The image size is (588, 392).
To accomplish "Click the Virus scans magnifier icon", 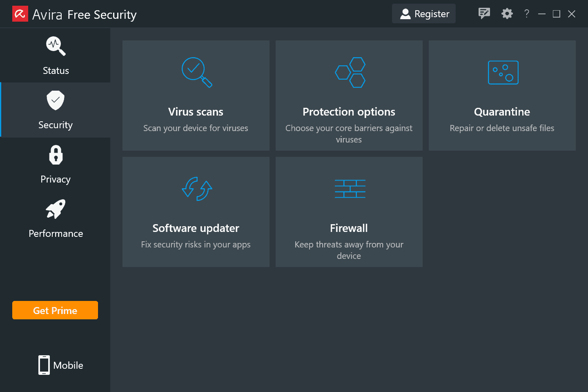I will tap(196, 72).
